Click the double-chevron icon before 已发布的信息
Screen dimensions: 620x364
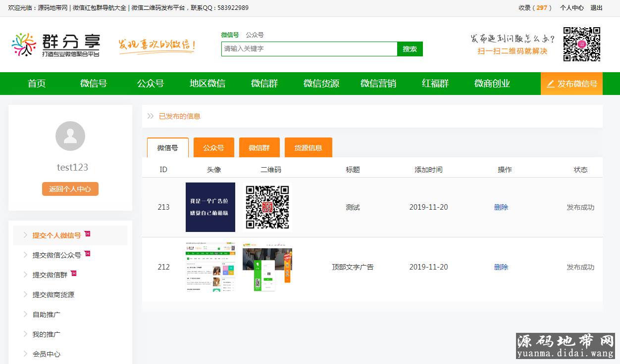(x=151, y=116)
